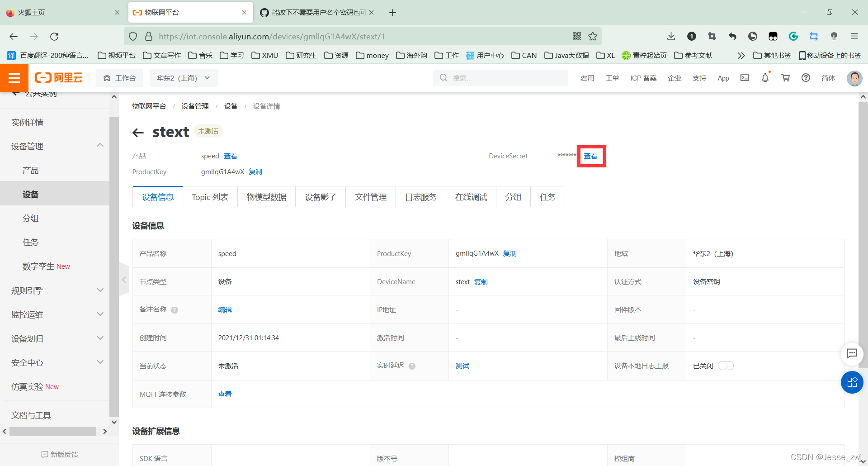Viewport: 868px width, 466px height.
Task: Open the Alibaba Cloud product hamburger menu
Action: pos(14,78)
